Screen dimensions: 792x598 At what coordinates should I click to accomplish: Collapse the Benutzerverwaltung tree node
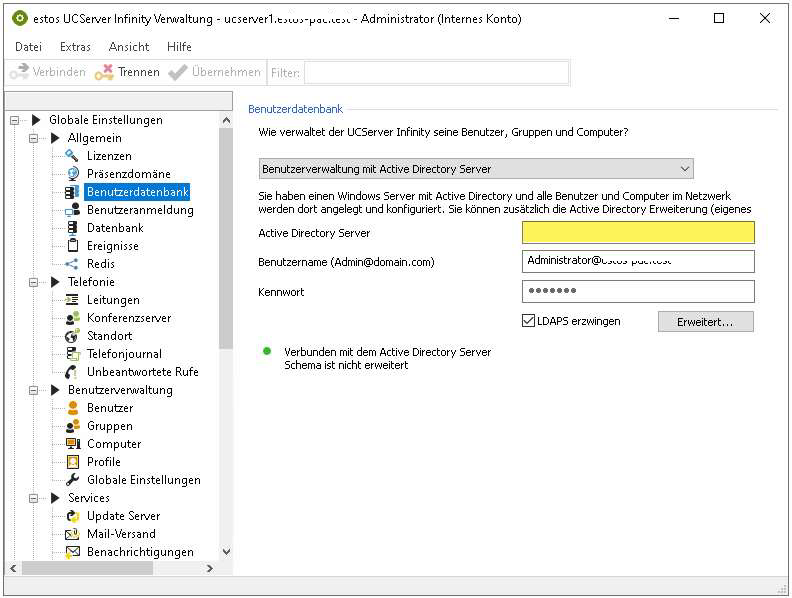pyautogui.click(x=33, y=390)
